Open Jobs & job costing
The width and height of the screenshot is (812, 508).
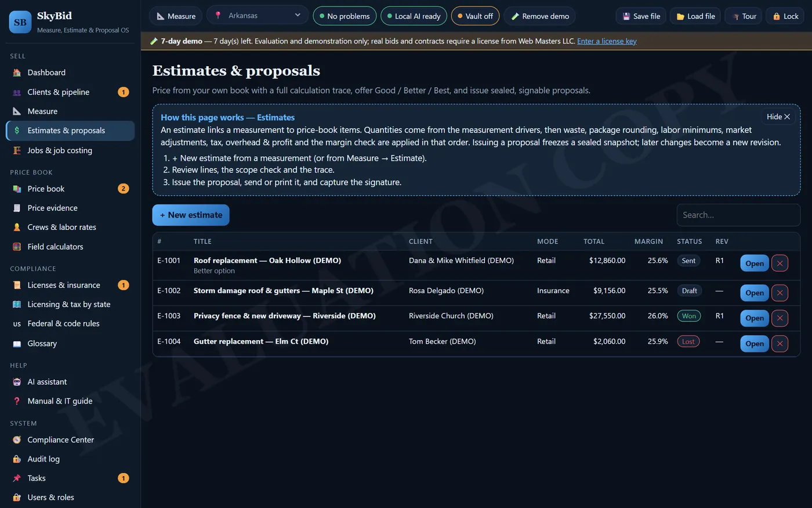coord(70,150)
